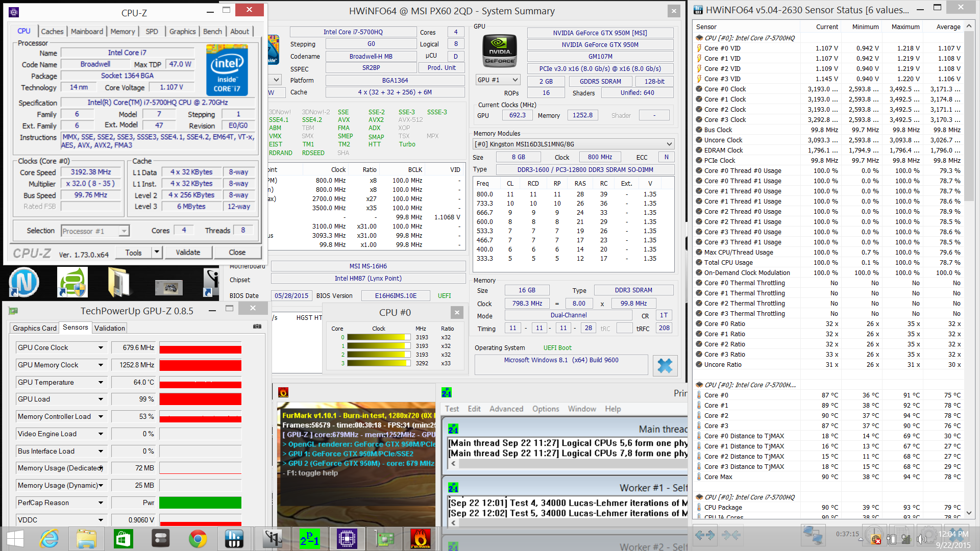Open the Prime95 taskbar icon

[x=309, y=539]
